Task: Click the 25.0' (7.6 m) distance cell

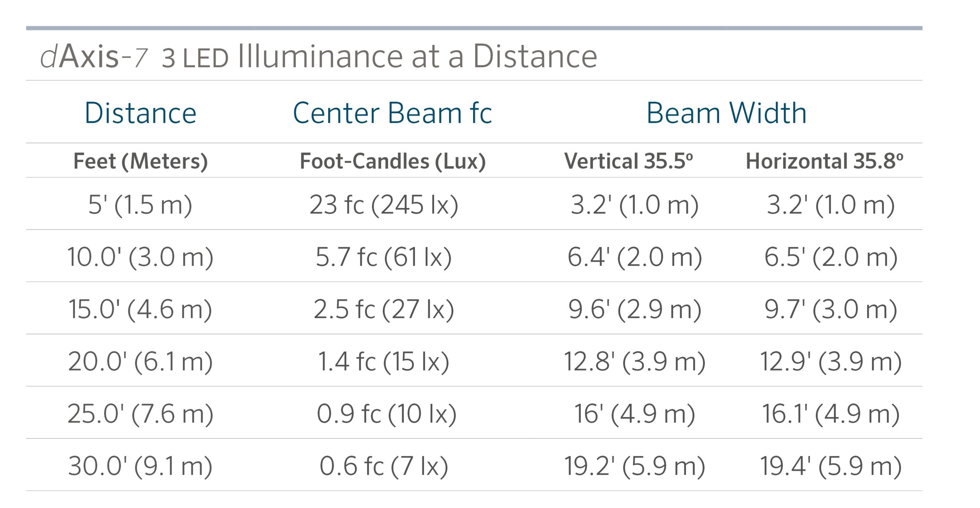Action: 140,414
